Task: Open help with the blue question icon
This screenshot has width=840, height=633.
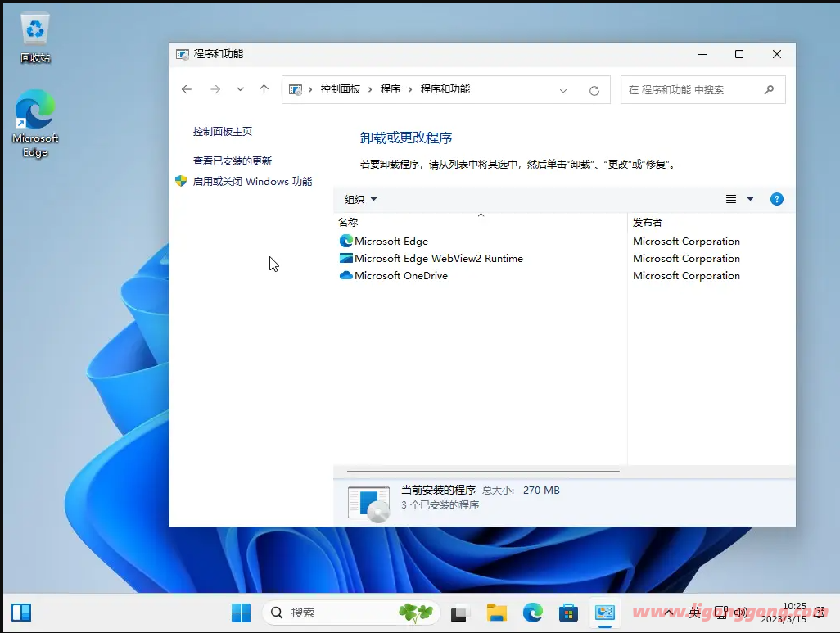Action: (x=777, y=199)
